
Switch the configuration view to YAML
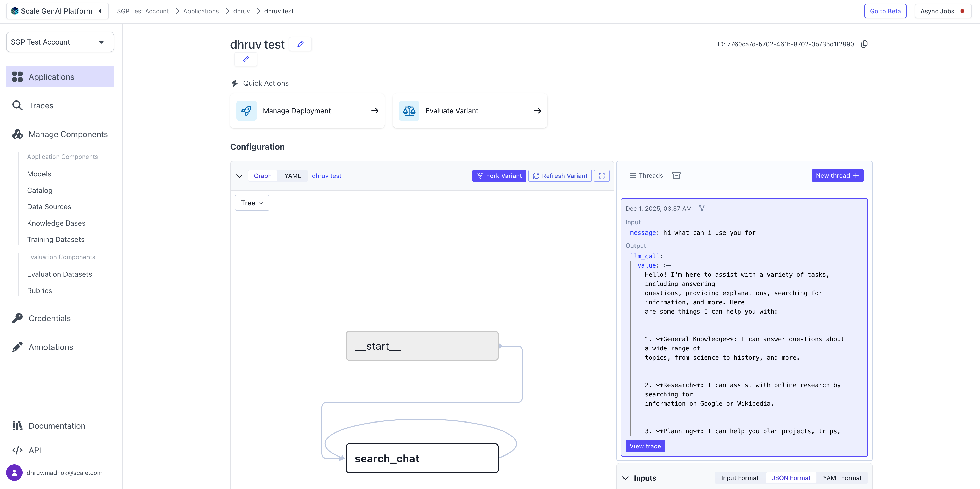292,176
